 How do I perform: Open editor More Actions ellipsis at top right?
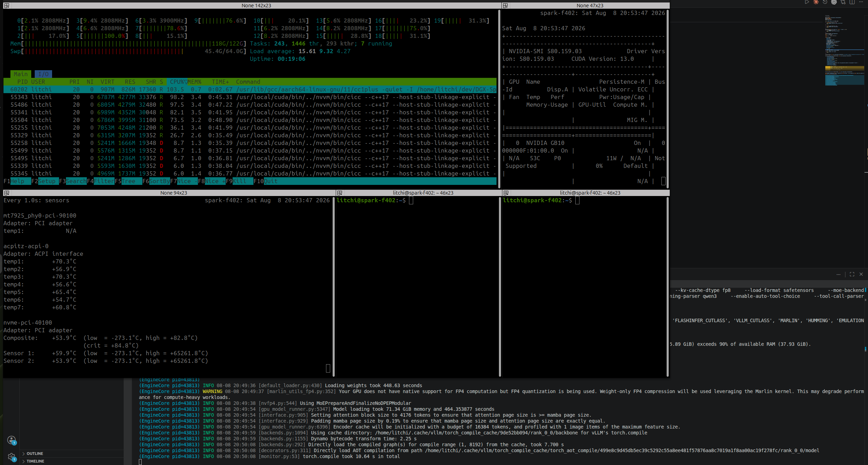point(861,2)
